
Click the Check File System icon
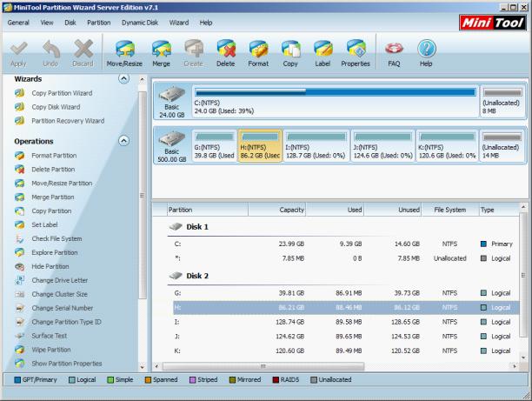tap(20, 238)
